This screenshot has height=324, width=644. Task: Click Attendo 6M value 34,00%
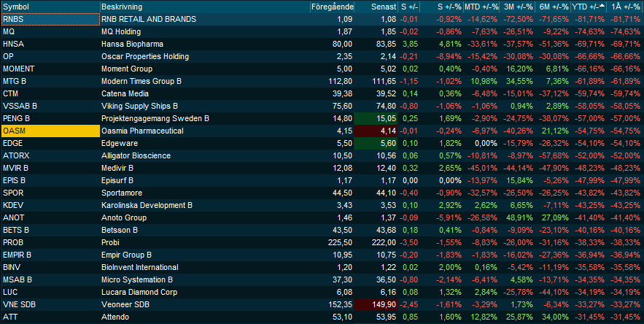[x=555, y=317]
